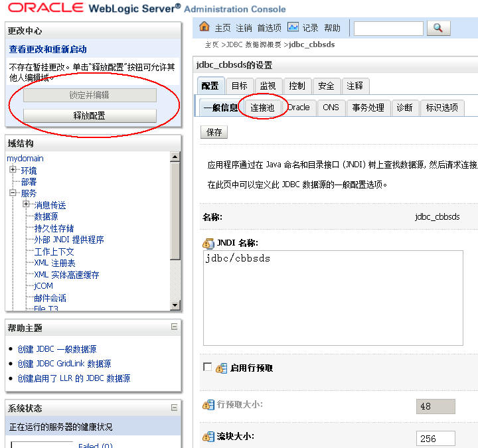The width and height of the screenshot is (478, 448).
Task: Click the warning icon beside JNDI 名称
Action: point(208,243)
